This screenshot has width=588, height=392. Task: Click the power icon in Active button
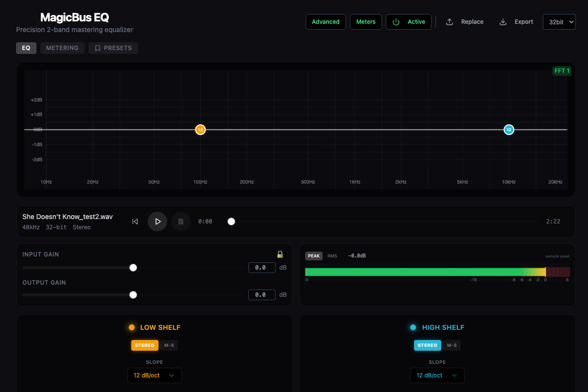tap(396, 22)
